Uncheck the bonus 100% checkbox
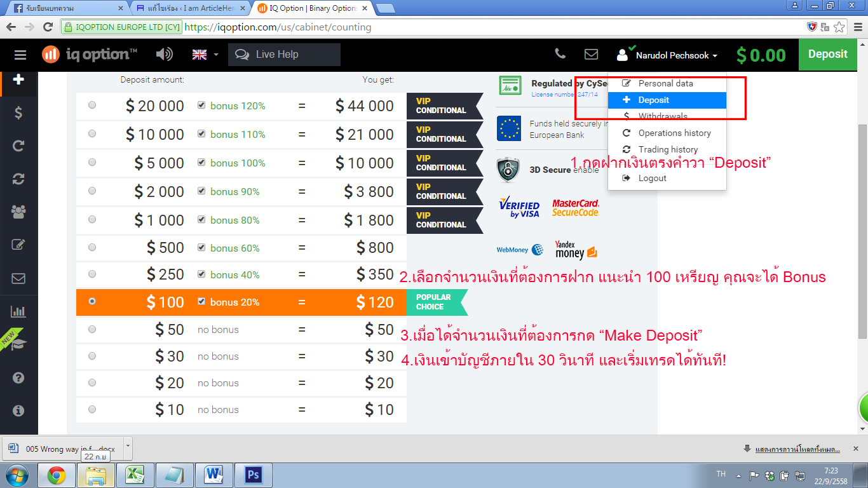 pos(201,162)
